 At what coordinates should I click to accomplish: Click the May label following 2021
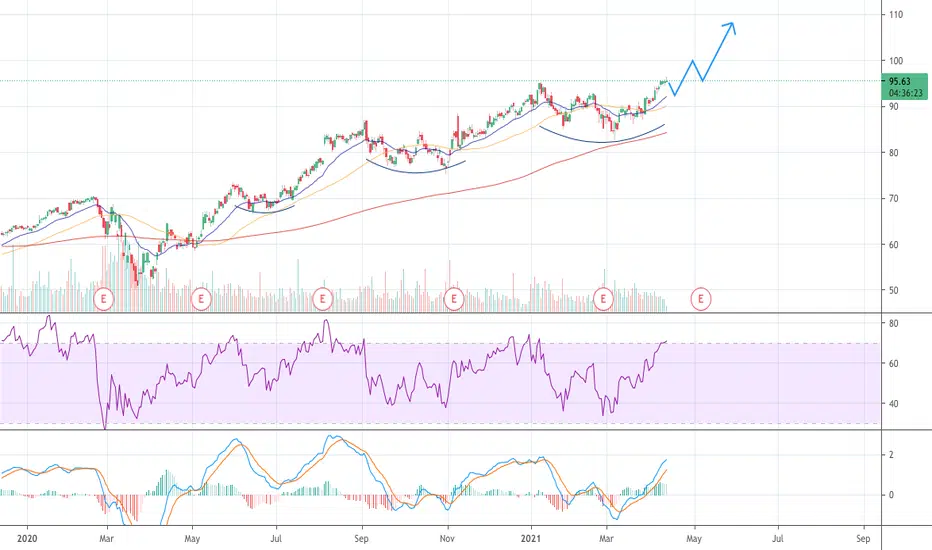click(x=694, y=539)
